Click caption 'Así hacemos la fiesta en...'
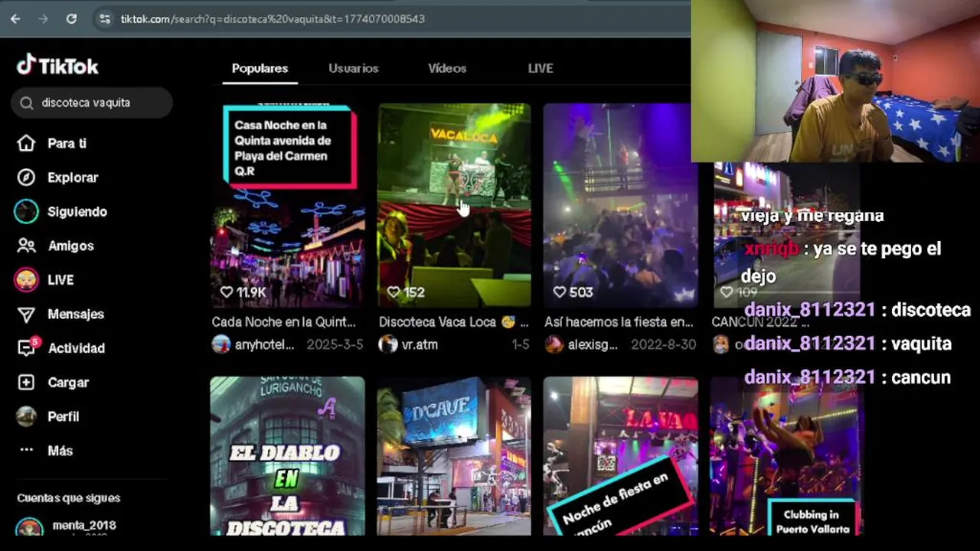Screen dimensions: 980x551 coord(619,322)
